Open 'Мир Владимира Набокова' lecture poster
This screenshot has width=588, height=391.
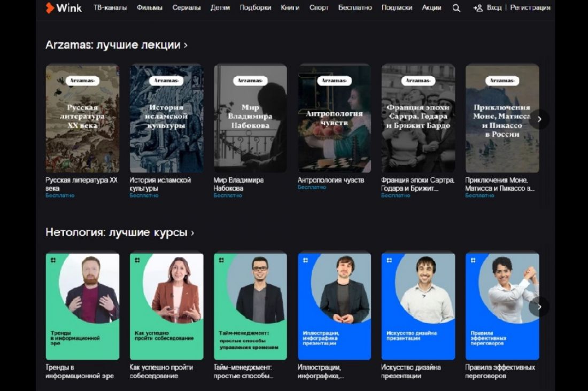coord(250,119)
